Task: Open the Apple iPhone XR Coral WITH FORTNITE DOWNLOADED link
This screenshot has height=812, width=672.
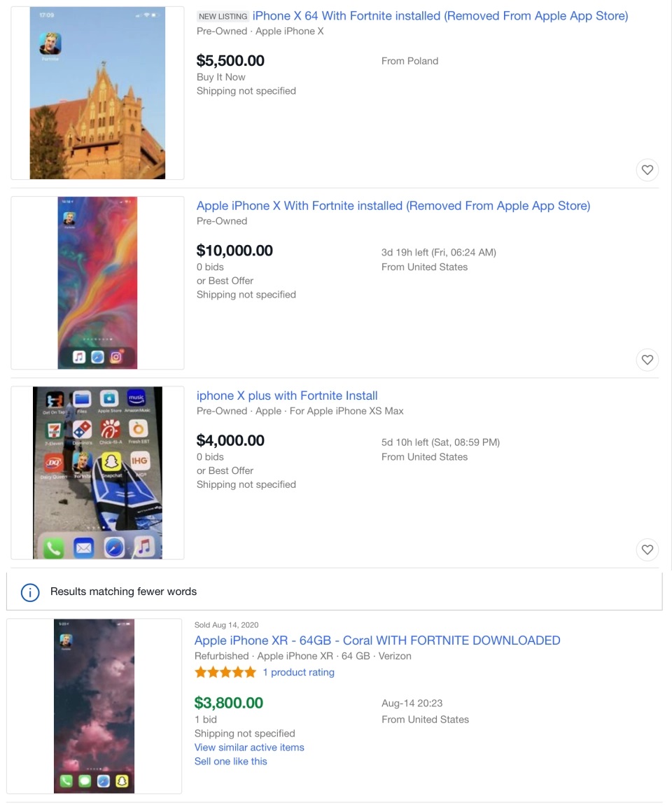Action: [377, 640]
